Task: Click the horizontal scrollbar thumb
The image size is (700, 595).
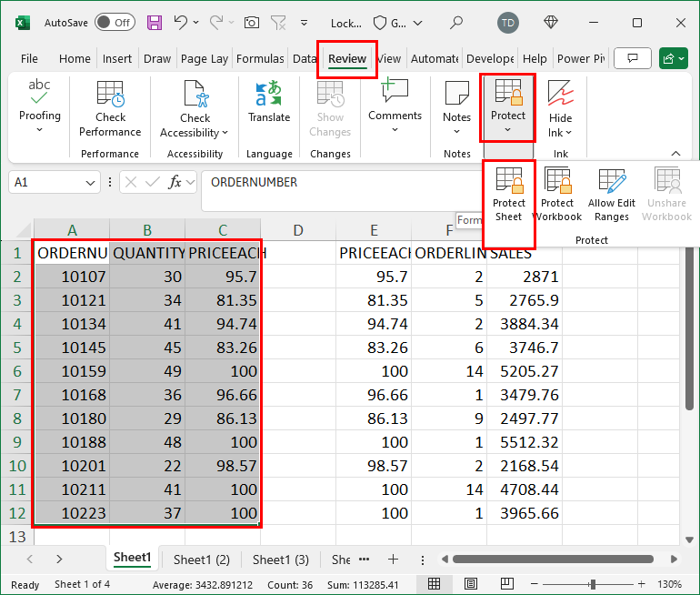Action: click(x=553, y=560)
